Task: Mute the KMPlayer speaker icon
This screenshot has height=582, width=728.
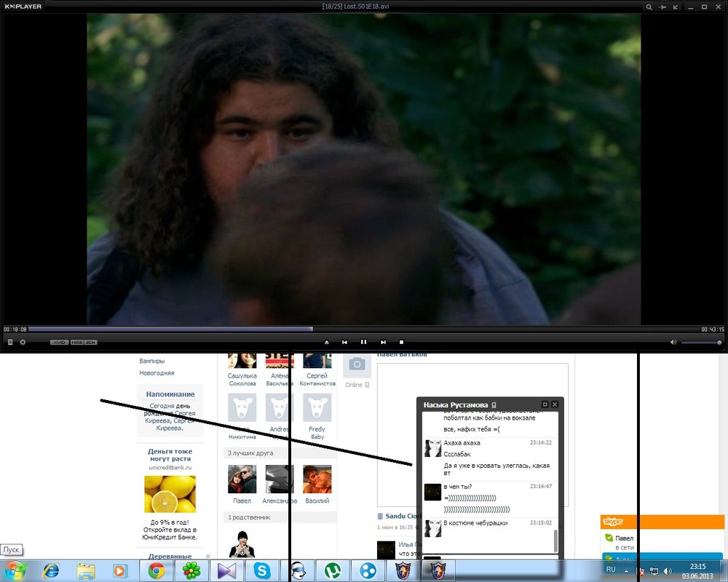Action: pyautogui.click(x=673, y=342)
